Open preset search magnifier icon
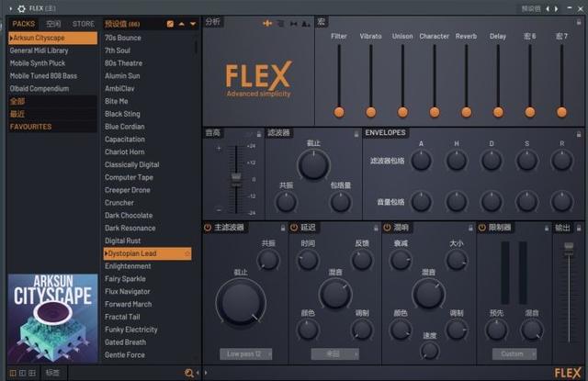 (188, 373)
